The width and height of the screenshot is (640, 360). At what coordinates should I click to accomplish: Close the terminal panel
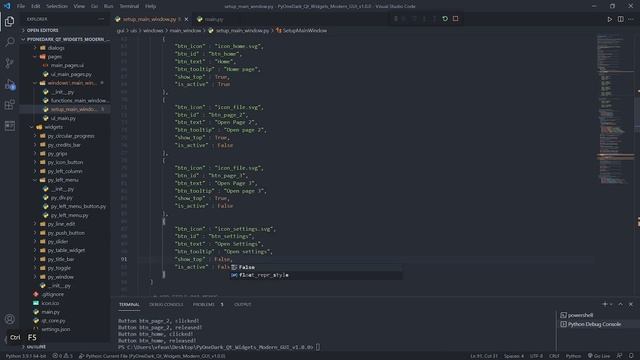[x=631, y=304]
